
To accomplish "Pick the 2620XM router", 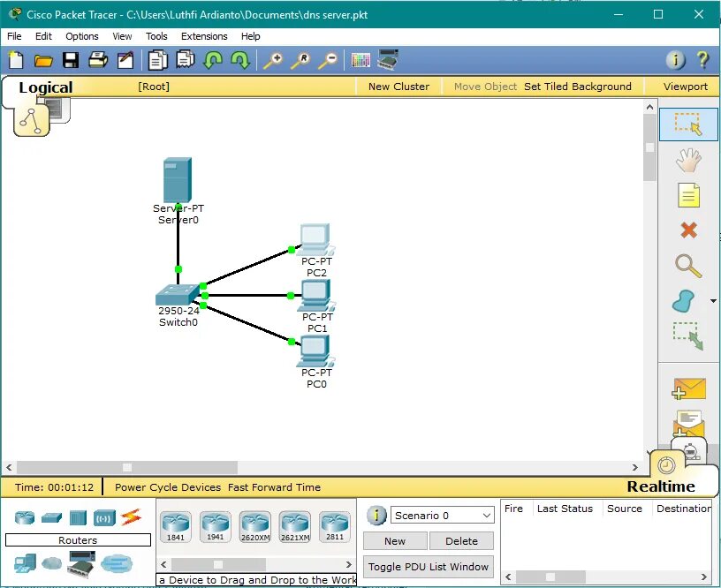I will [255, 526].
